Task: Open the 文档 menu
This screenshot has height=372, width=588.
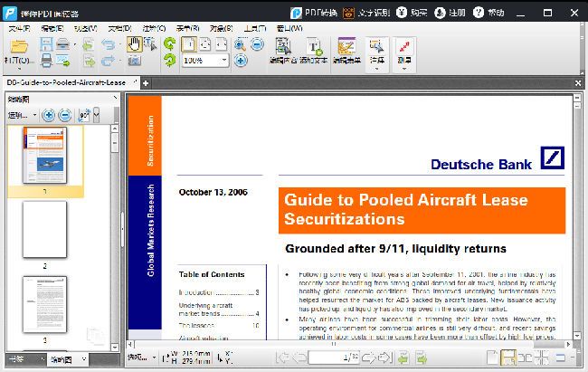Action: click(119, 28)
